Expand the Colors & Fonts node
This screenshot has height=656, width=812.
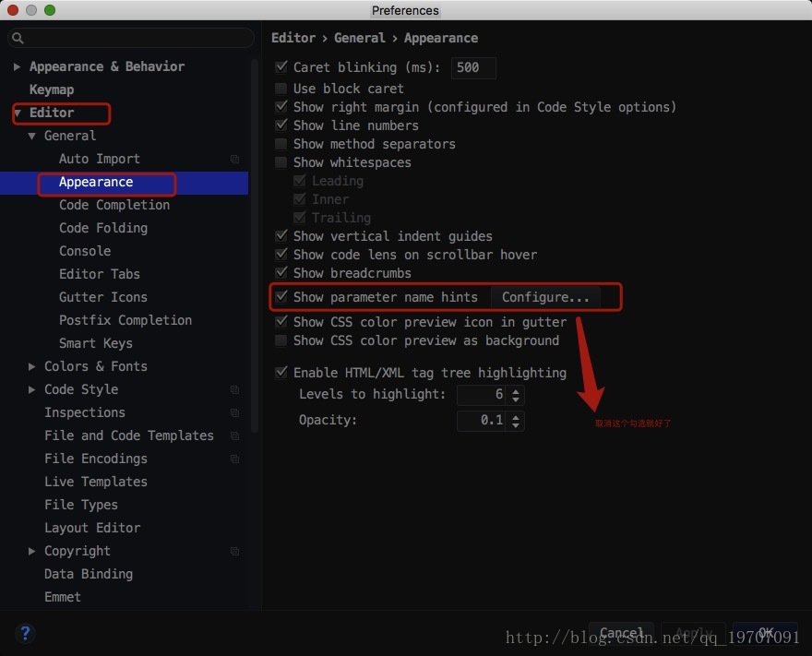click(x=32, y=366)
